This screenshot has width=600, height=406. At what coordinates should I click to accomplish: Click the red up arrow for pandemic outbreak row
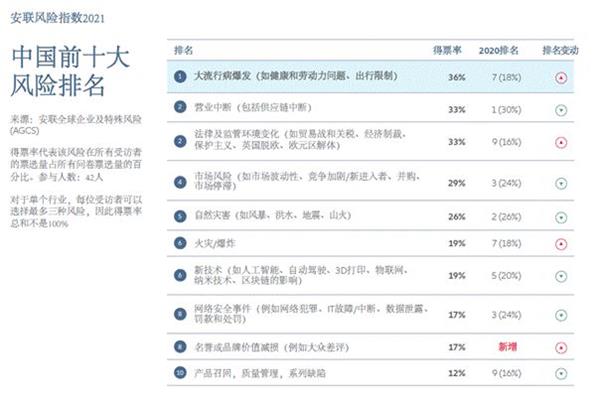tap(561, 78)
